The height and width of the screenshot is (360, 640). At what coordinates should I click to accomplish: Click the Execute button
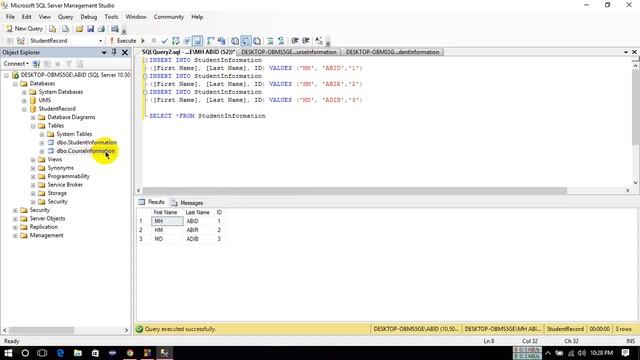(122, 41)
